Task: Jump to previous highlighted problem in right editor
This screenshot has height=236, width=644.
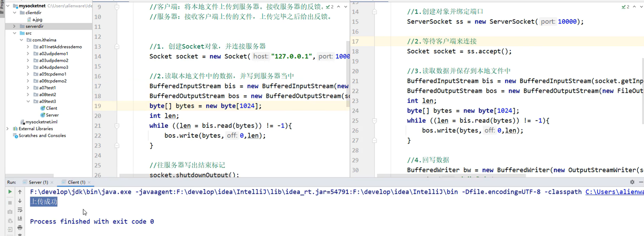Action: tap(634, 7)
